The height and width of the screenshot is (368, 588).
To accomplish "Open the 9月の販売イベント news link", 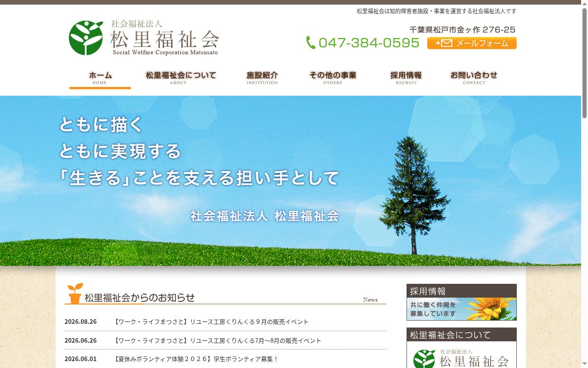I will pos(211,322).
